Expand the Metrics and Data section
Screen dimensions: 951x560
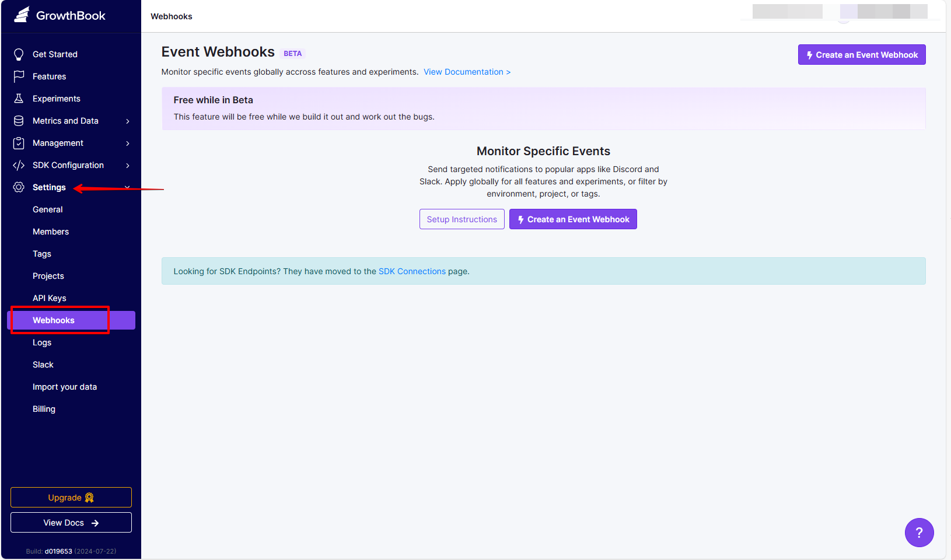(x=127, y=121)
